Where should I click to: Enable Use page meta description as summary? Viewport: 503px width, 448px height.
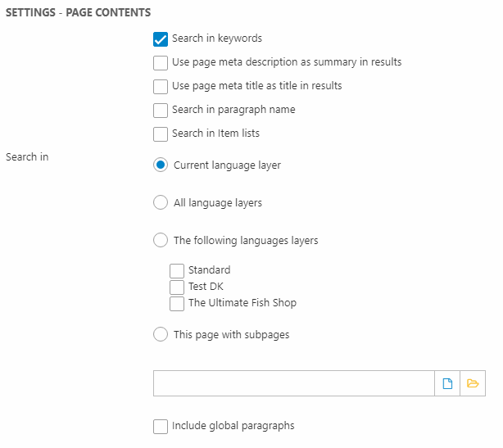point(161,62)
